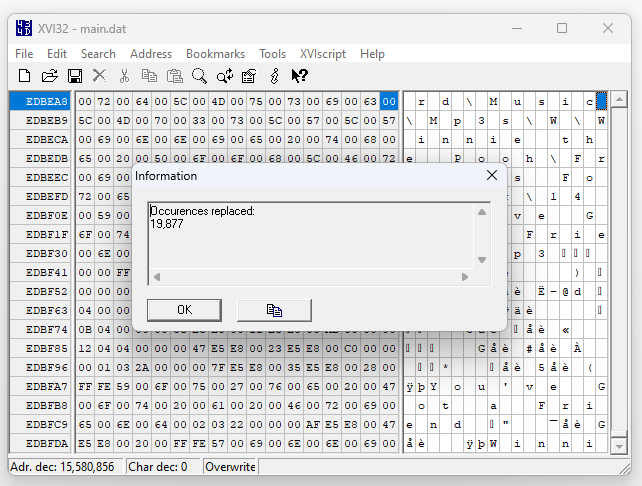Click the dialog horizontal scroll left arrow
Viewport: 642px width, 486px height.
tap(157, 277)
